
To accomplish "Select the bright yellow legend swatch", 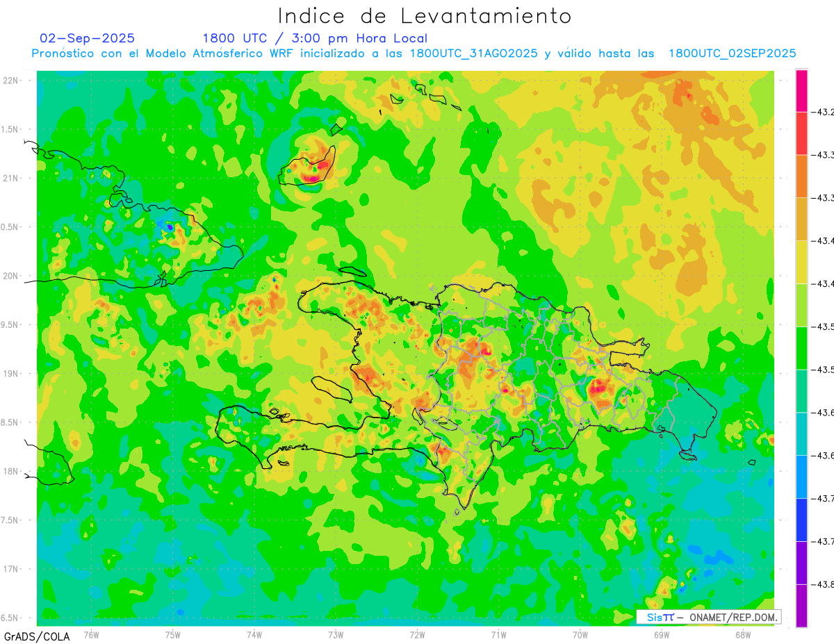I will pos(801,262).
